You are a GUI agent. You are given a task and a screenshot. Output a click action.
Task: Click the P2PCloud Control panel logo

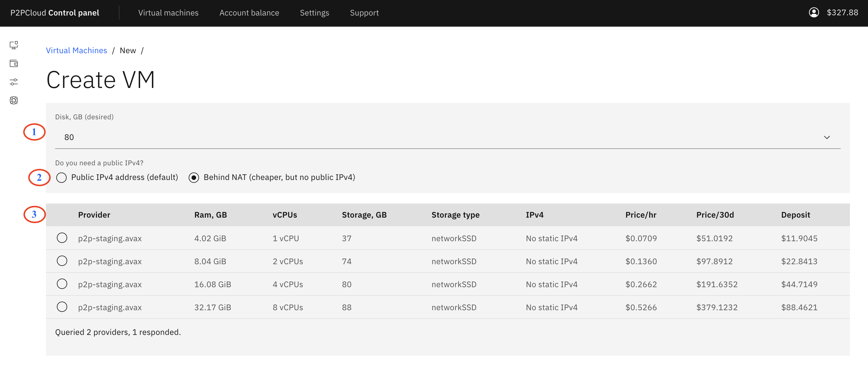pos(55,13)
